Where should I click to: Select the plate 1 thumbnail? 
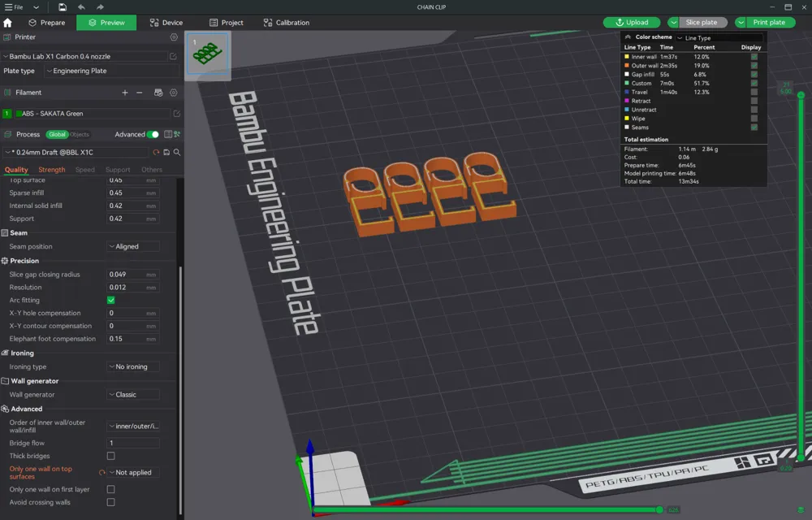point(208,54)
